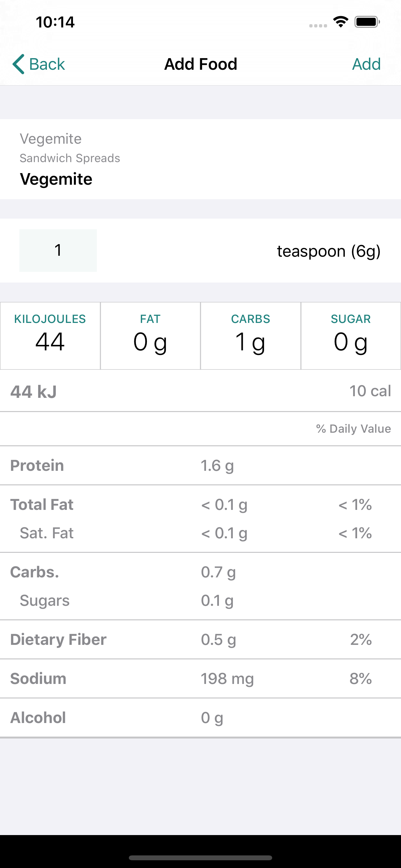
Task: Tap the Dietary Fiber row
Action: 200,639
